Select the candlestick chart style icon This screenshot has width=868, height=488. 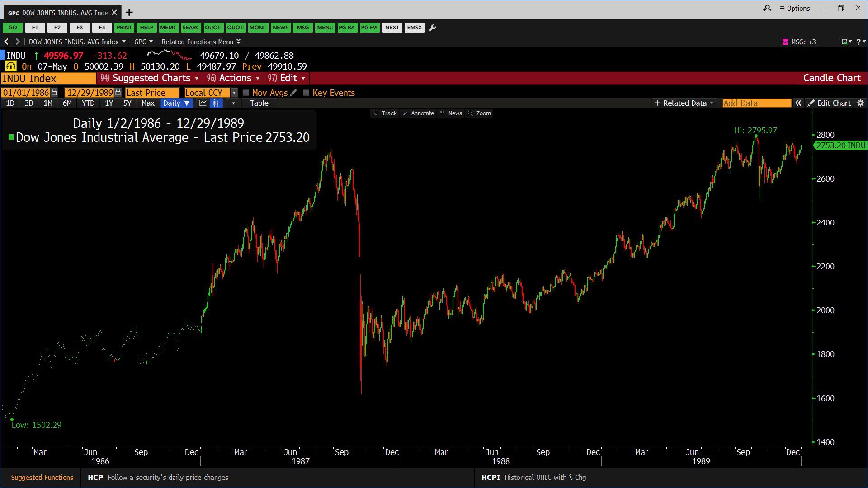[x=216, y=103]
